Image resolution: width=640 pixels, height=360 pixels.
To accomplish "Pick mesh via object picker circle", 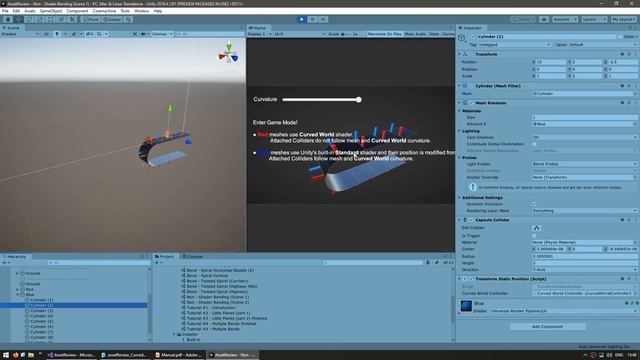I will [635, 93].
